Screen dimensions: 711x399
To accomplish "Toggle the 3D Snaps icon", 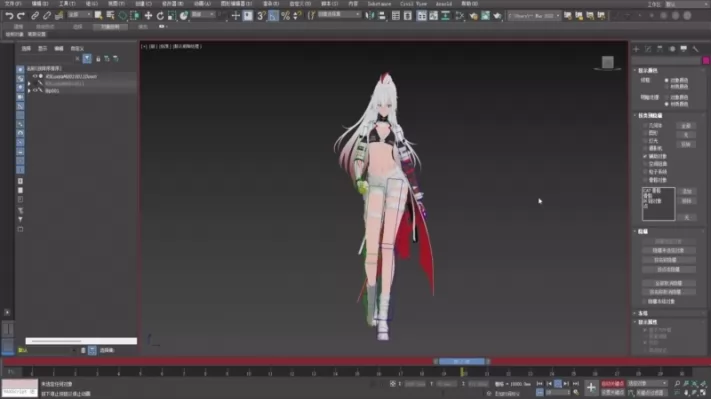I will [261, 16].
